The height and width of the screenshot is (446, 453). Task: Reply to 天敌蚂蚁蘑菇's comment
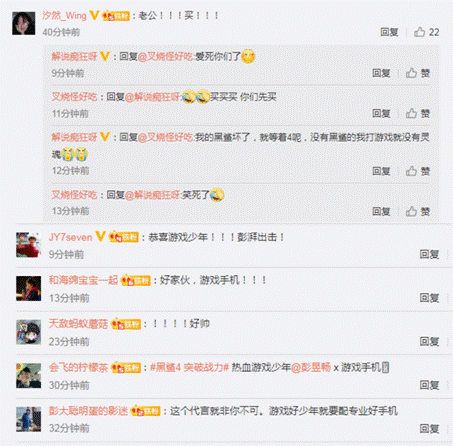[429, 341]
